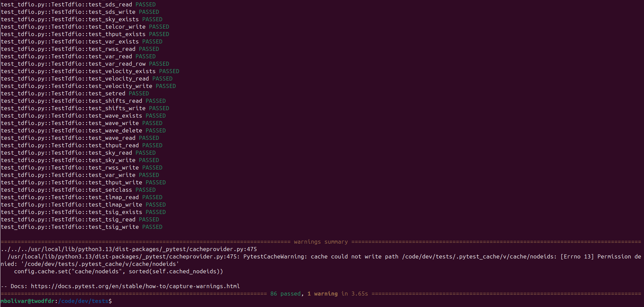Click the test_sds_read PASSED line
The height and width of the screenshot is (307, 644).
78,4
